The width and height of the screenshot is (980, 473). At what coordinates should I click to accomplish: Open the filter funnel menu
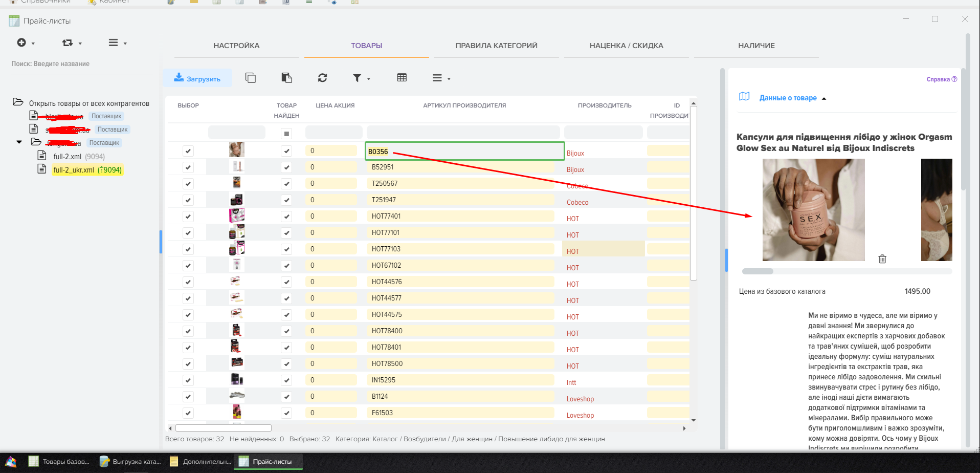(x=361, y=78)
